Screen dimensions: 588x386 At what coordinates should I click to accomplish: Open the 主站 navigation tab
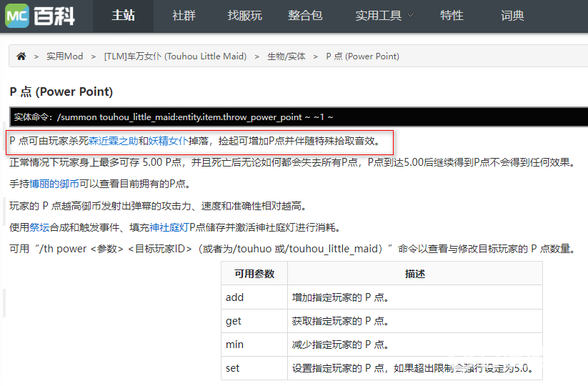[x=123, y=16]
